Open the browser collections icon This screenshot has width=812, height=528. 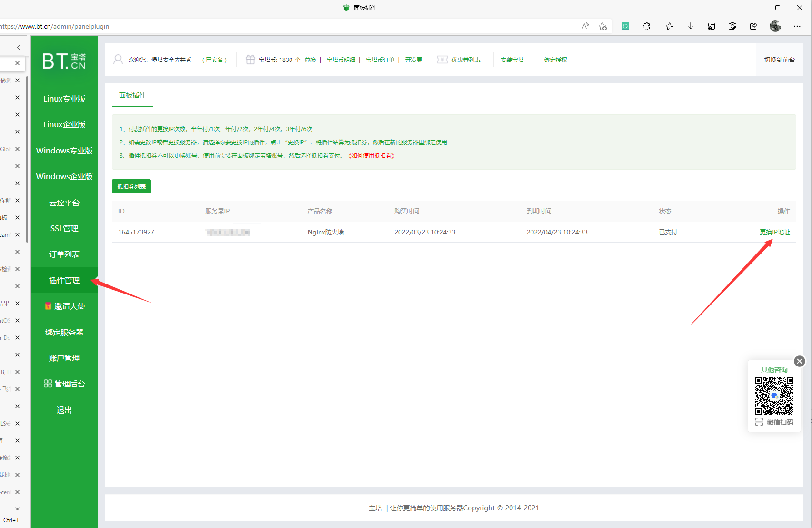tap(712, 26)
